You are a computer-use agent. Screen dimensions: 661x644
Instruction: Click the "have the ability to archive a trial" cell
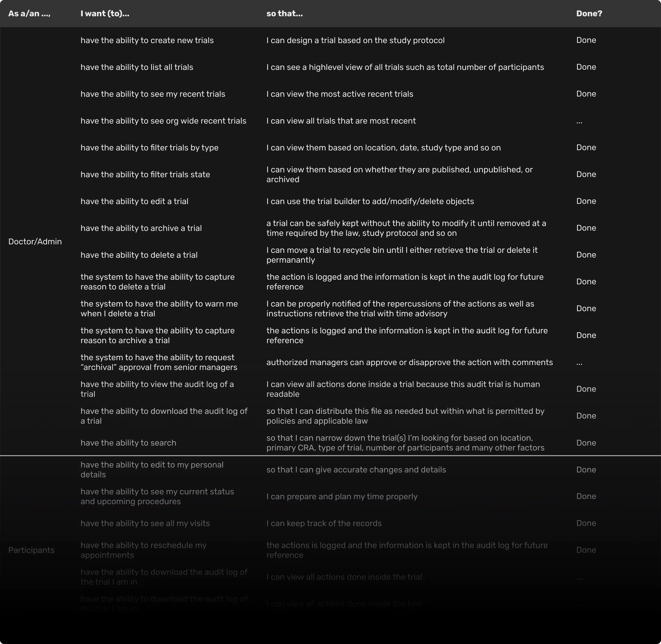coord(141,228)
